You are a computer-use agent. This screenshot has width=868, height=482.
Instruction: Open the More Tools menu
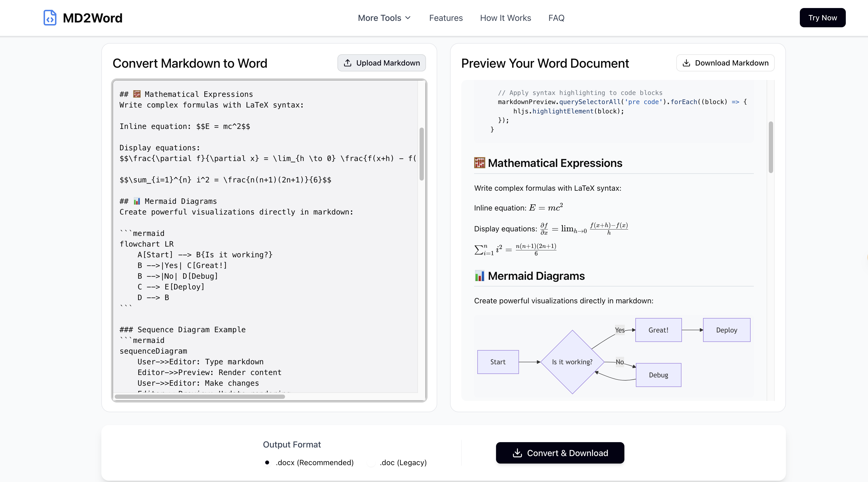[x=379, y=18]
